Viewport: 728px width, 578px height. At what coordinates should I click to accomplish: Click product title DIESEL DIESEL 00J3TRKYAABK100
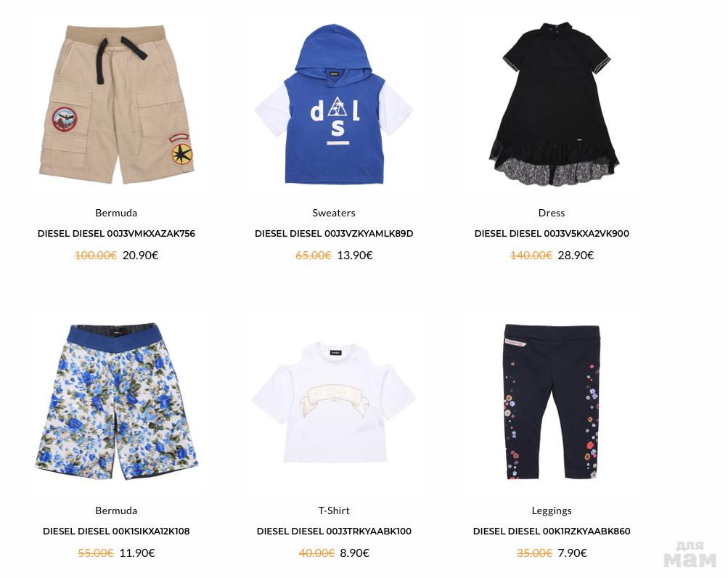(x=334, y=531)
